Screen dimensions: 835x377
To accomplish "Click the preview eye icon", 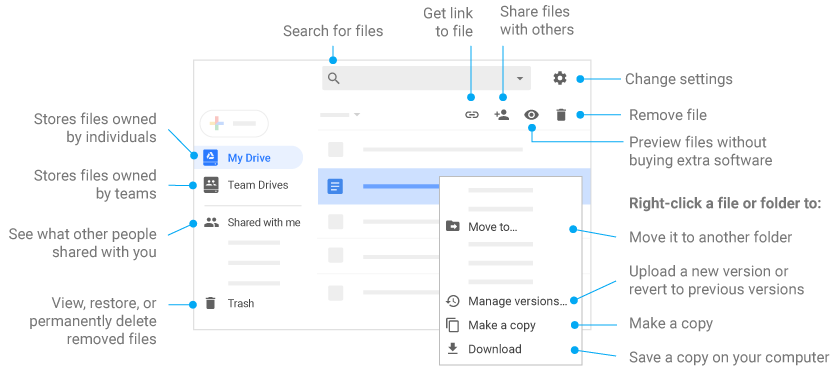I will coord(531,114).
